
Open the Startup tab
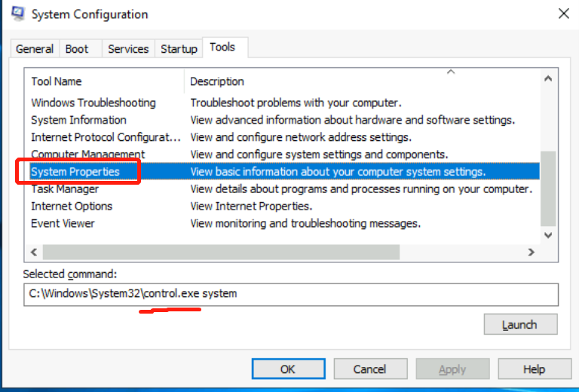pos(179,49)
